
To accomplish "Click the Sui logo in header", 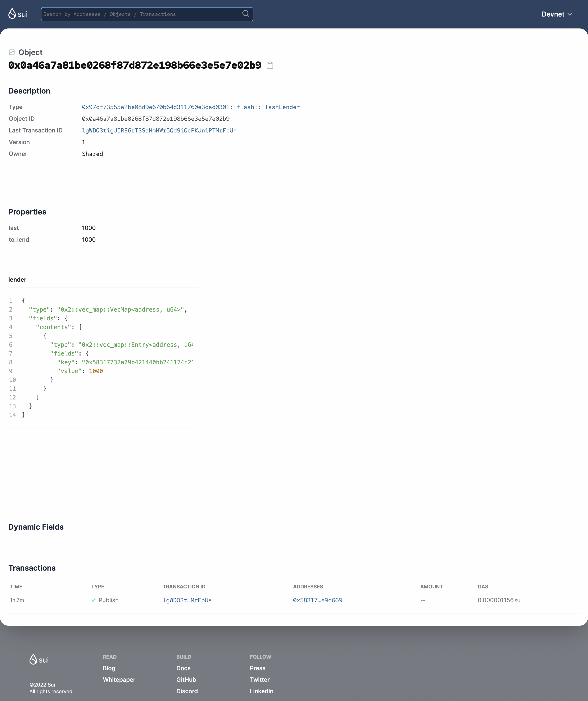I will (x=18, y=14).
